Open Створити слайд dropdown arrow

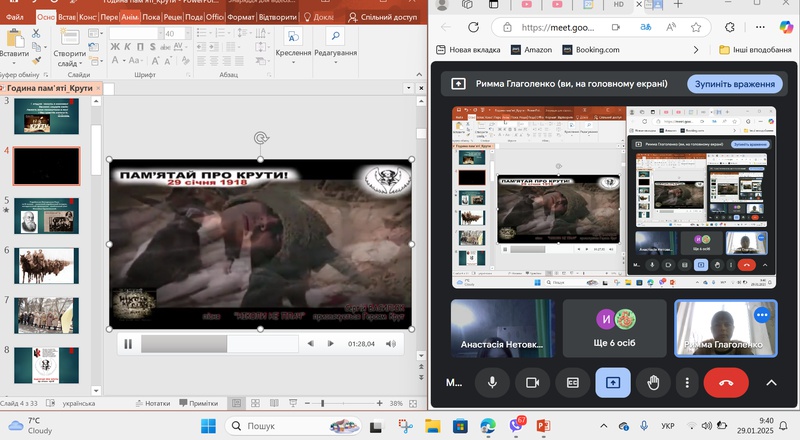tap(81, 64)
